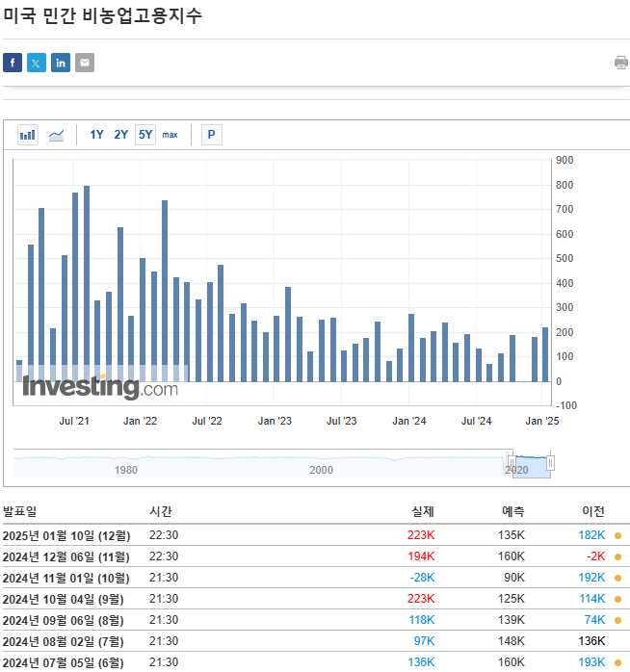
Task: Click the actual value 118K
Action: point(422,620)
